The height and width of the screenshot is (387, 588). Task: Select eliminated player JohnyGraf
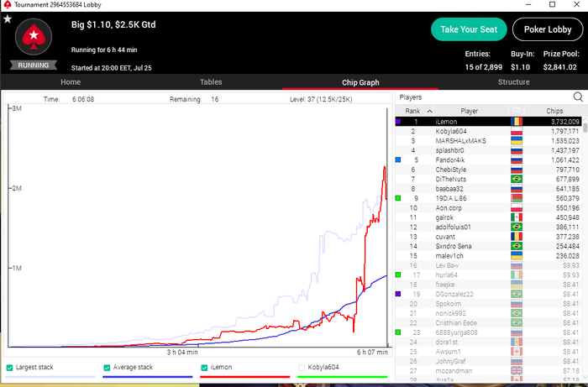pos(489,361)
